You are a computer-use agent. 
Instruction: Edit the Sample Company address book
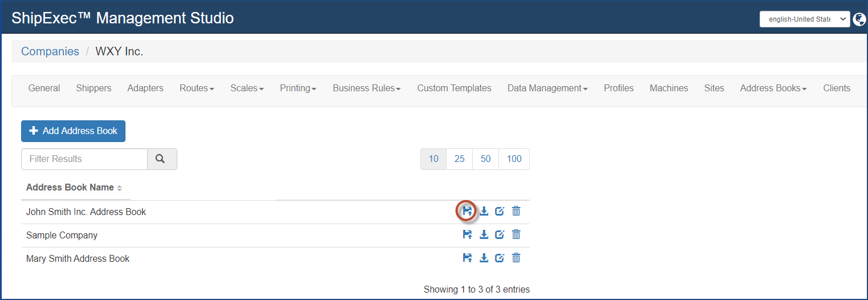coord(500,234)
